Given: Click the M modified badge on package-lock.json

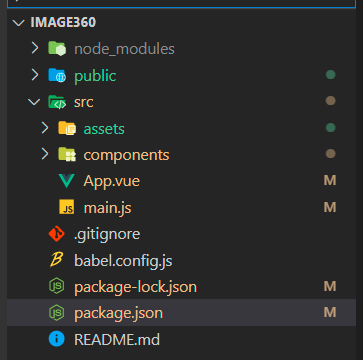Looking at the screenshot, I should 330,286.
